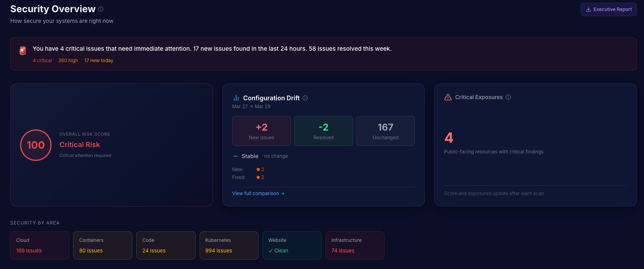This screenshot has width=644, height=269.
Task: Open View full comparison link
Action: 258,193
